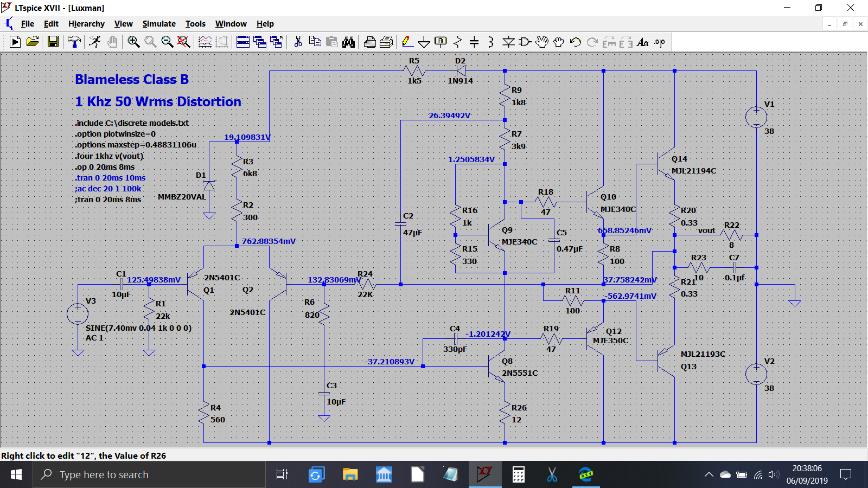Add a SPICE directive with .op icon
This screenshot has width=868, height=488.
point(660,42)
